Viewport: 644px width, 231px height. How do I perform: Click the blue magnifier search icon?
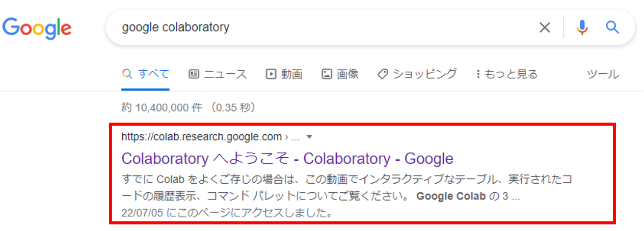click(612, 27)
